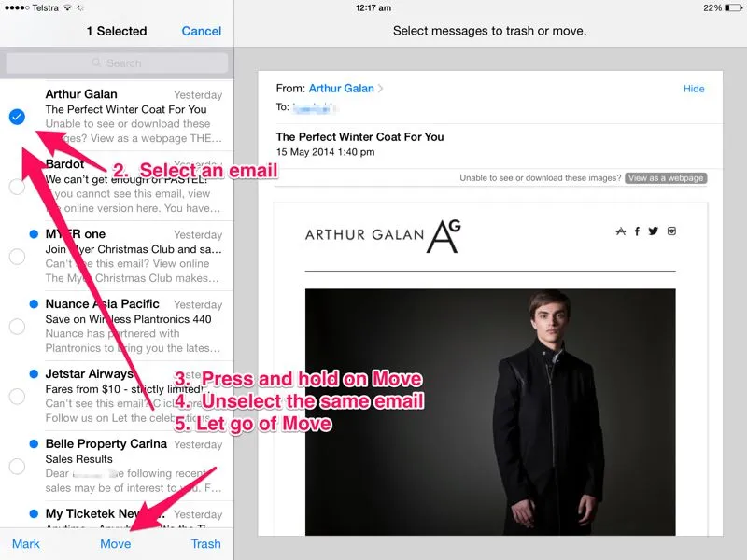Tap the blue unread dot on MYER one

pyautogui.click(x=34, y=234)
